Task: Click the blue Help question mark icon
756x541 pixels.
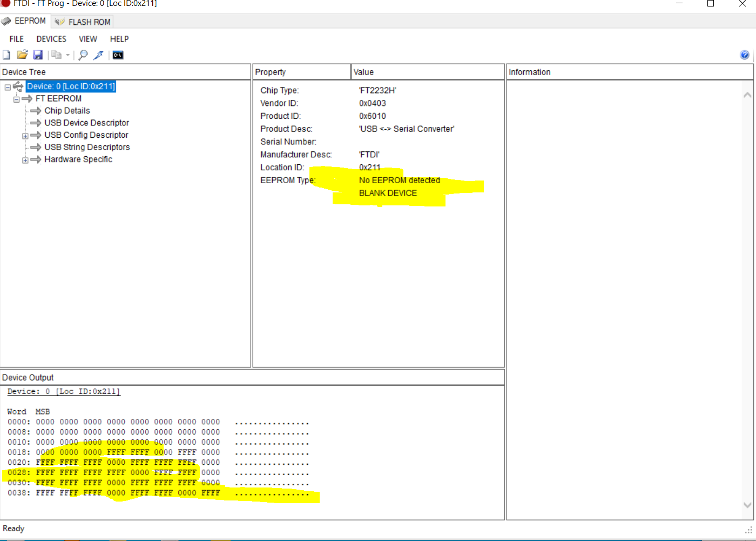Action: [x=745, y=55]
